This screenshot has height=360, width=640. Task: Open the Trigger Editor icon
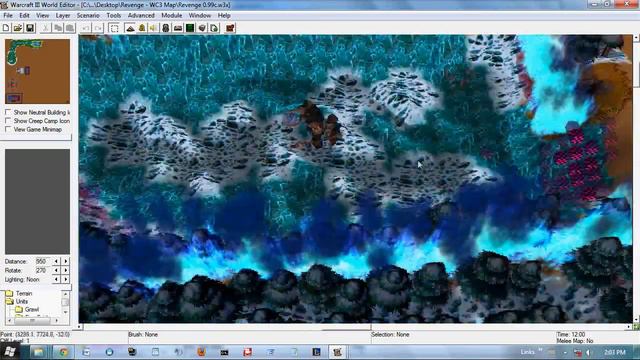[142, 28]
